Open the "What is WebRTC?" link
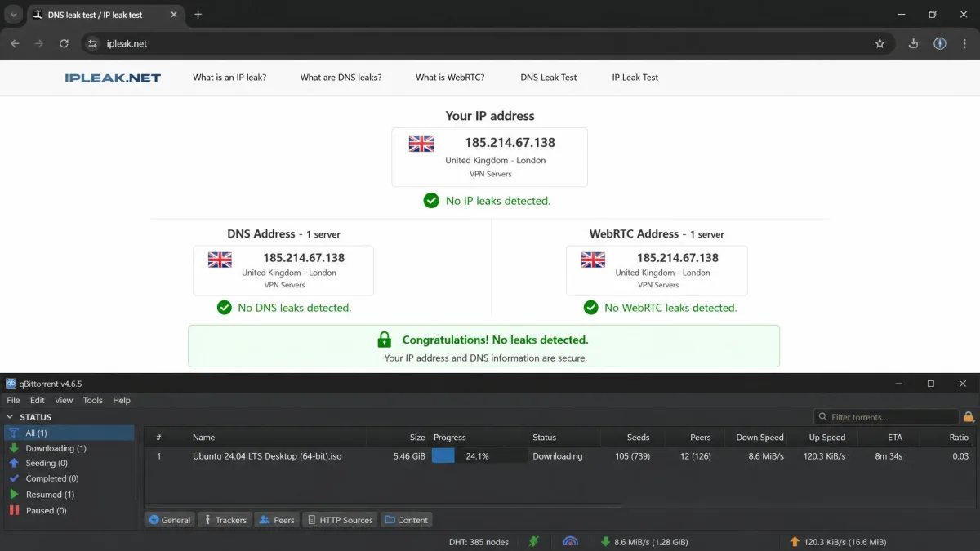 pos(450,78)
